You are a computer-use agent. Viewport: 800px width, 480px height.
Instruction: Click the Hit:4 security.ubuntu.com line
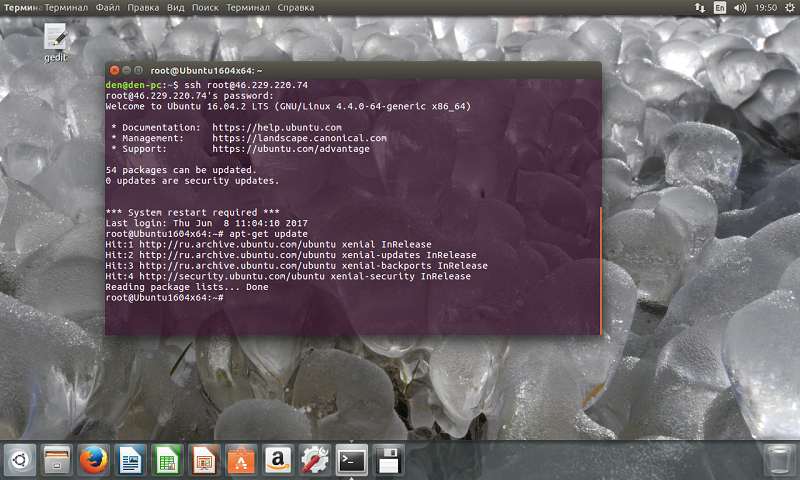click(288, 276)
